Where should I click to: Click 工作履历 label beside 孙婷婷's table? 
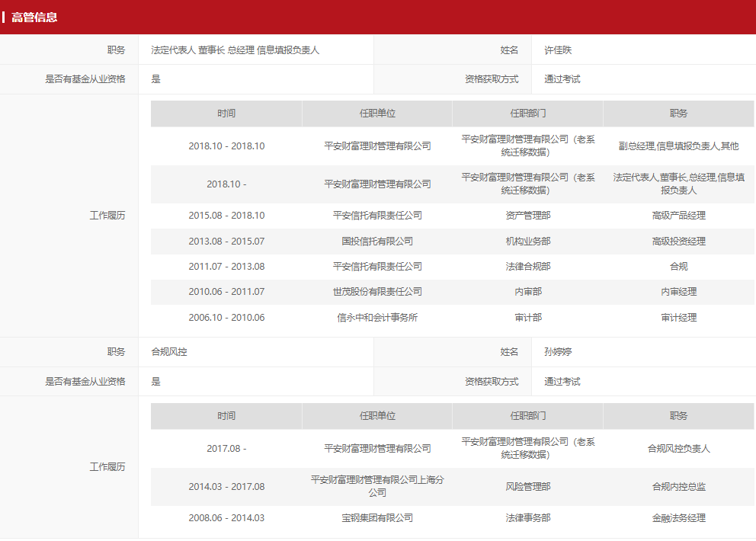[107, 467]
